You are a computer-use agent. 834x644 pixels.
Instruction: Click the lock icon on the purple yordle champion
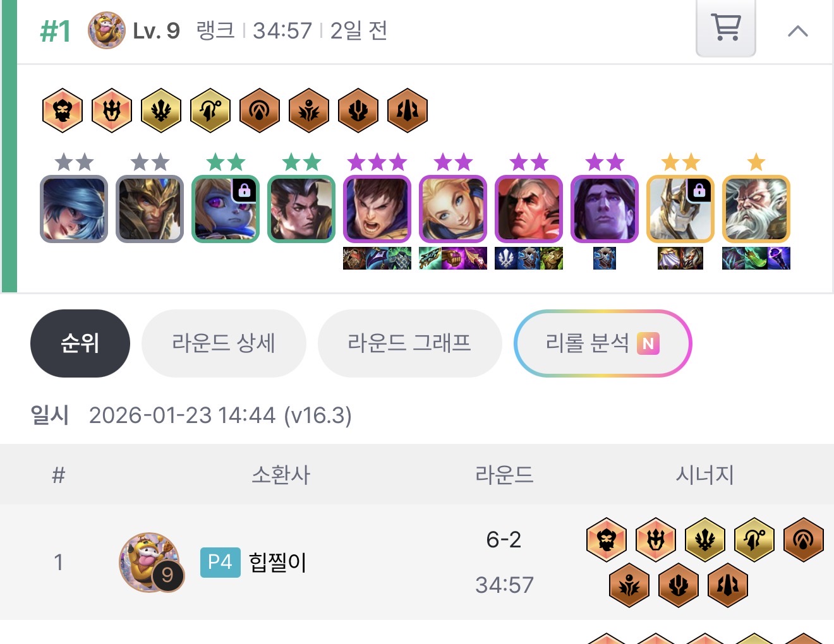[x=245, y=190]
